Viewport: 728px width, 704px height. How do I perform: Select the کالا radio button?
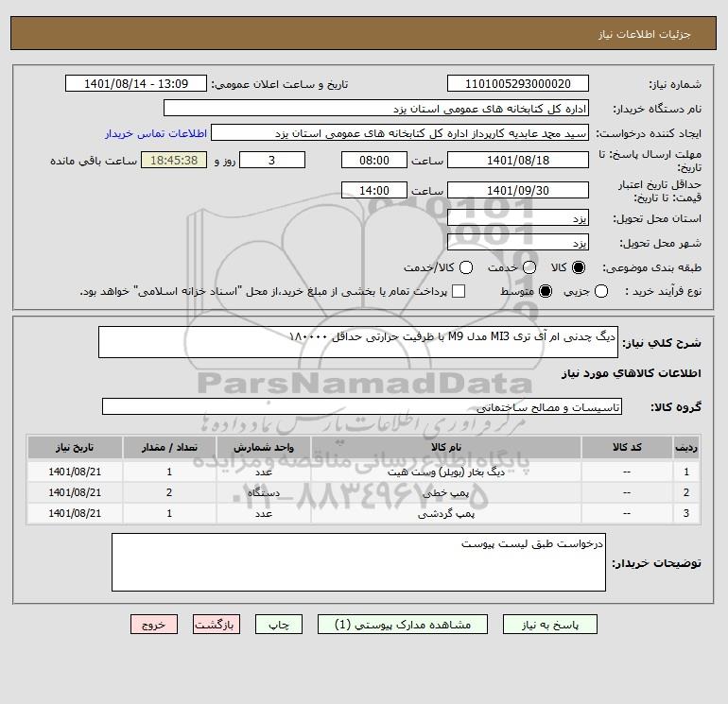click(579, 267)
